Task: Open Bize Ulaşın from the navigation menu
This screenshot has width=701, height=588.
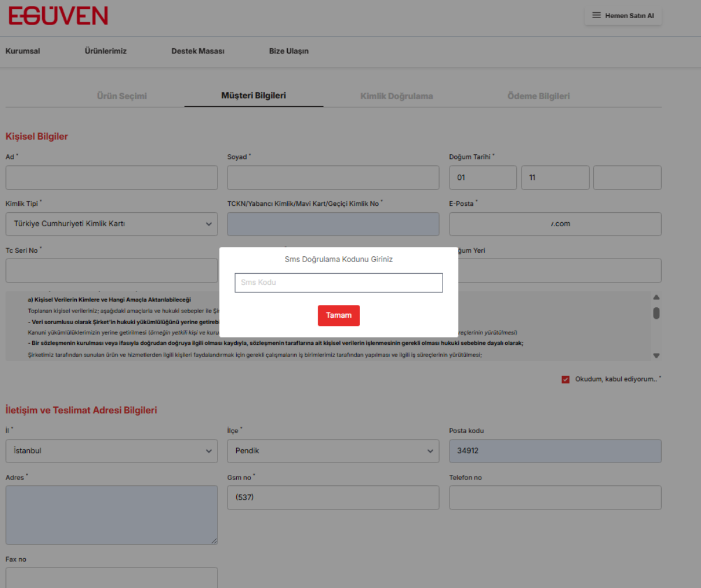Action: 289,51
